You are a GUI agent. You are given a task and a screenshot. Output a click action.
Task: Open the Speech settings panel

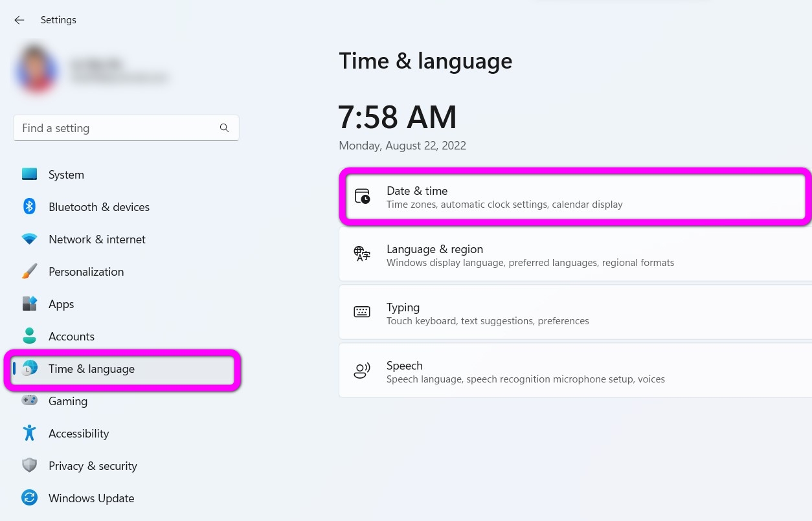click(575, 371)
